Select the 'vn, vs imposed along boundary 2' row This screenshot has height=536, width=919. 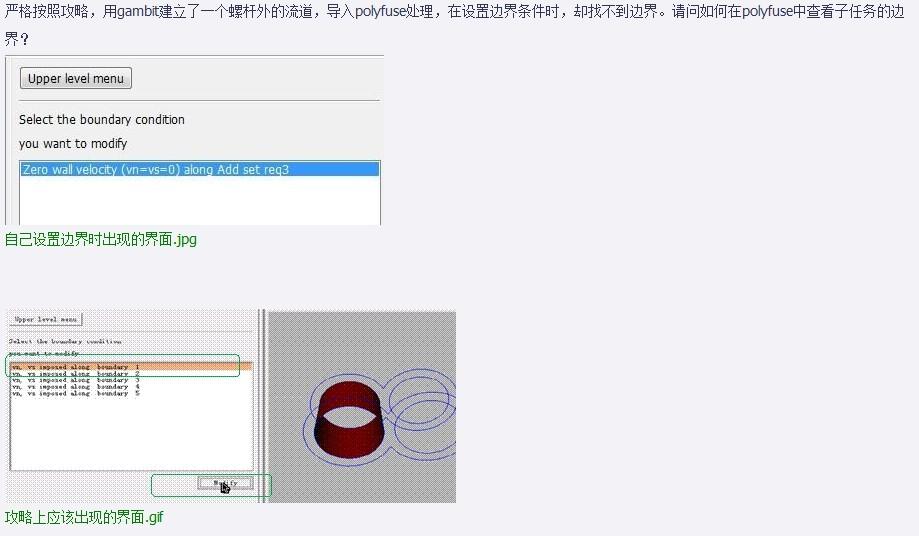coord(131,374)
